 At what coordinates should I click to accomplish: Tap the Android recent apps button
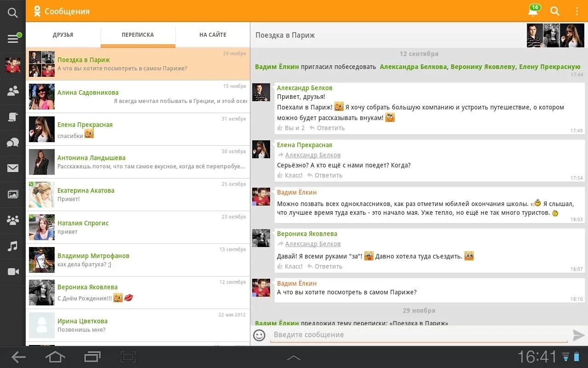pos(92,357)
